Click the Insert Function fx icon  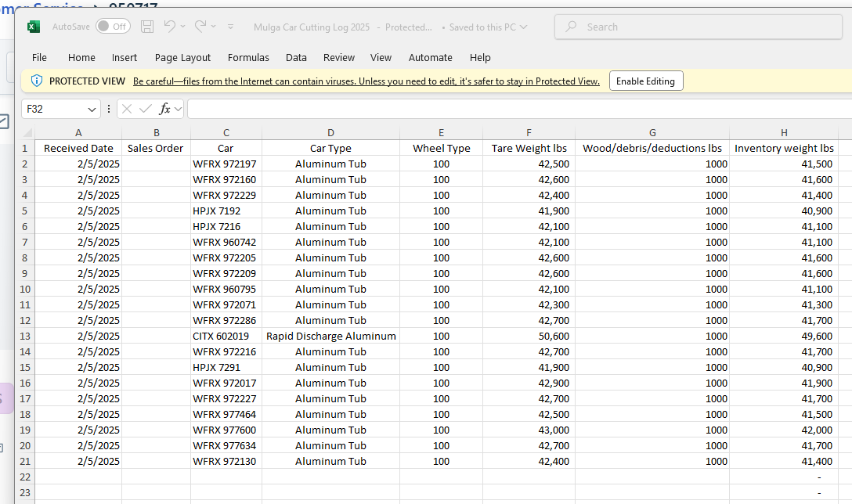click(164, 109)
